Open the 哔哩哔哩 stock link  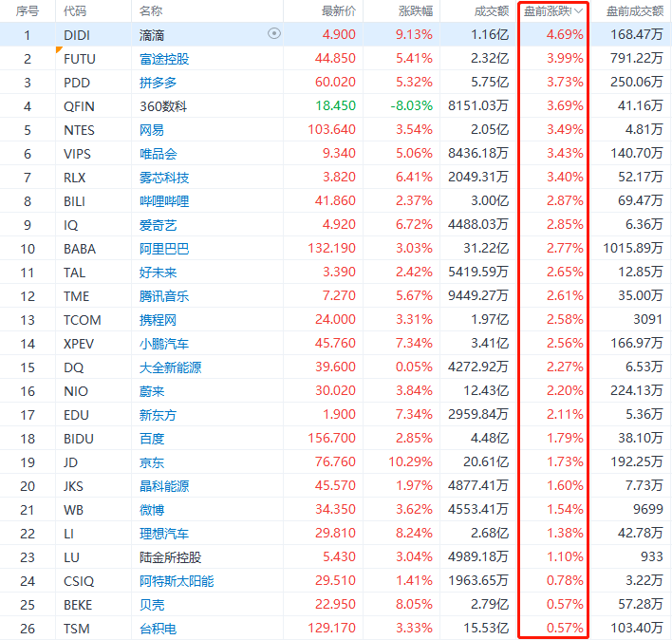163,200
